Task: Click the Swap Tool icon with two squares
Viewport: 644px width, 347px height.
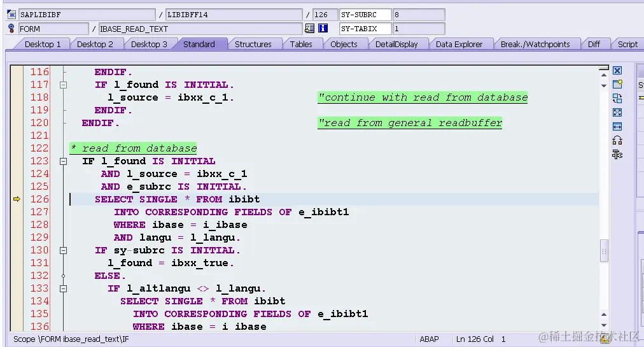Action: [617, 98]
